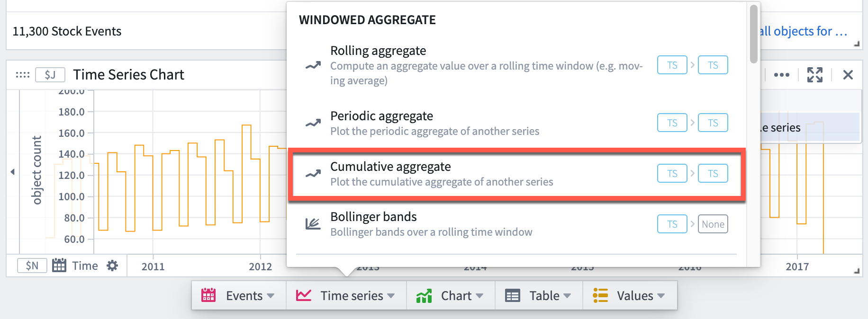This screenshot has width=868, height=319.
Task: Open the Chart dropdown menu
Action: tap(451, 296)
